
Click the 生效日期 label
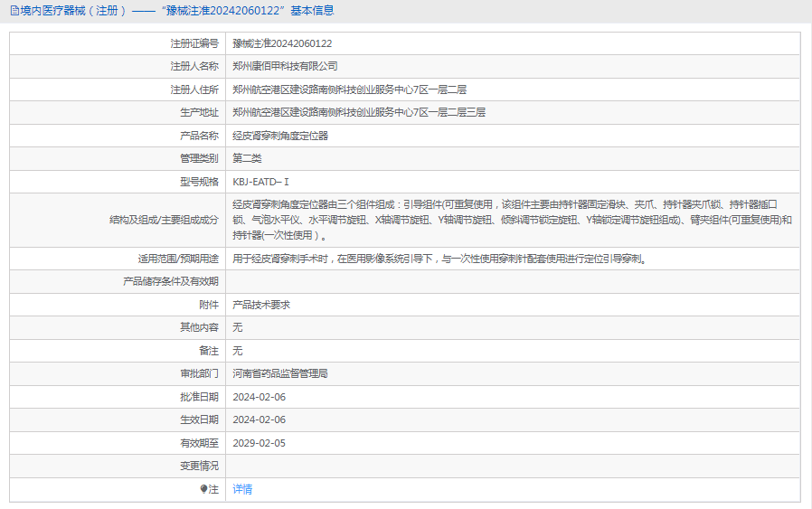pyautogui.click(x=199, y=419)
